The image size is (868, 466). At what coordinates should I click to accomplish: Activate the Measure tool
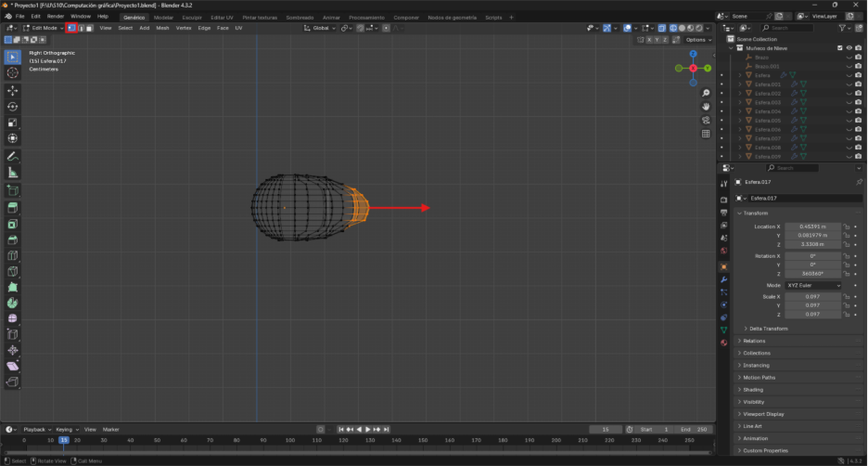(x=13, y=172)
